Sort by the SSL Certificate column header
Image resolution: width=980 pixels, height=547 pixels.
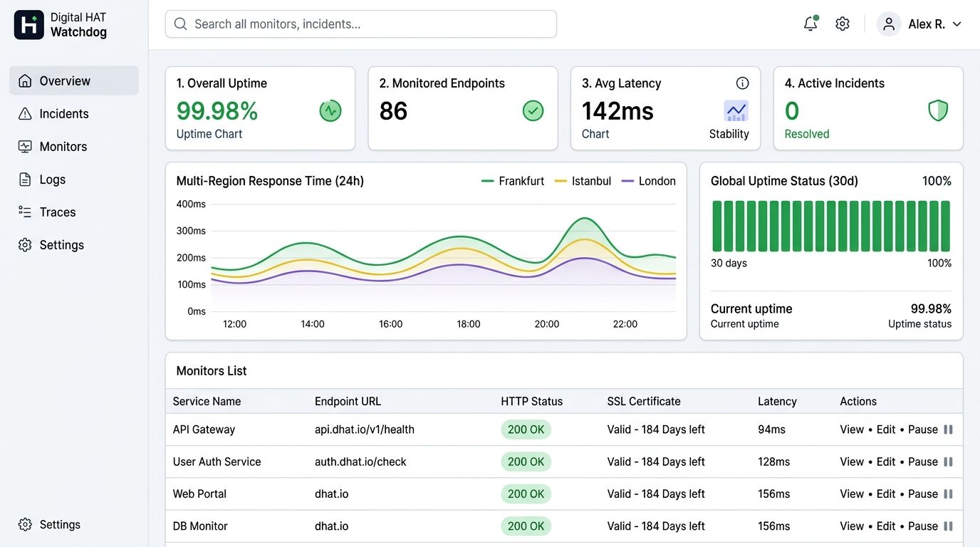point(644,401)
